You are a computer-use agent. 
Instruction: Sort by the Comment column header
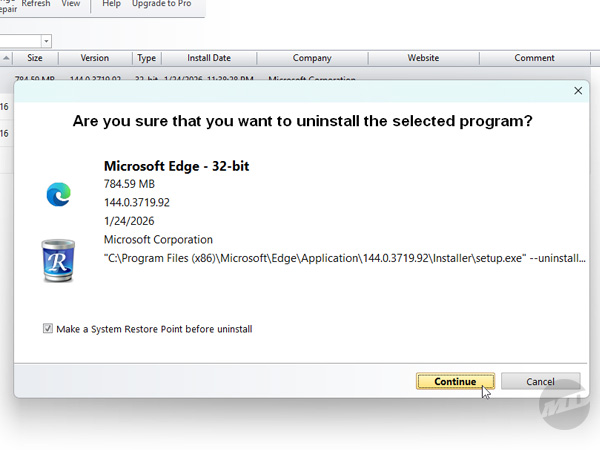[x=534, y=58]
